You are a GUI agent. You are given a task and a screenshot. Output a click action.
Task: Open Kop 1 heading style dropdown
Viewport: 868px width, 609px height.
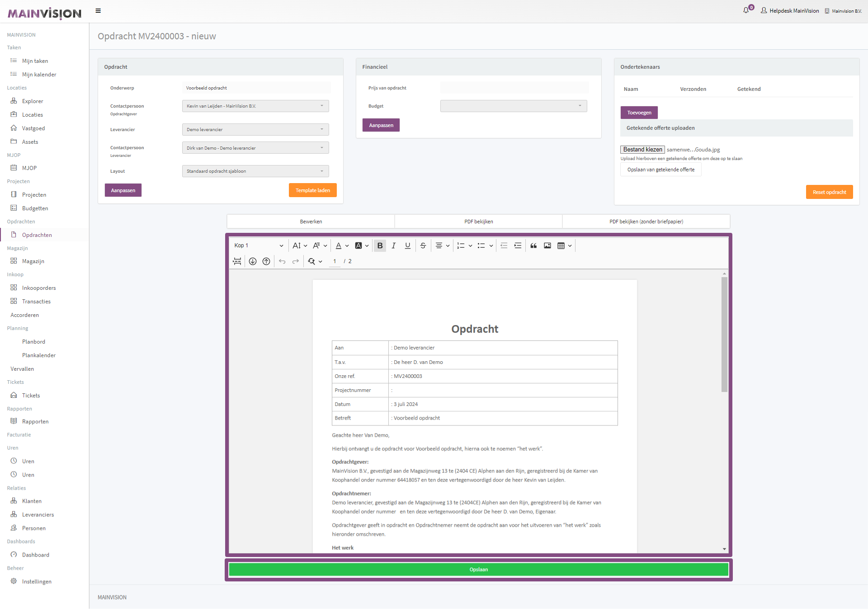[259, 245]
